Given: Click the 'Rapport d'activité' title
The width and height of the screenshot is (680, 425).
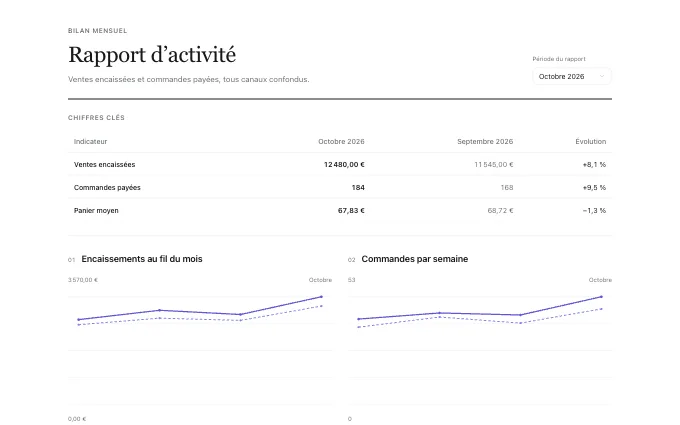Looking at the screenshot, I should (152, 55).
